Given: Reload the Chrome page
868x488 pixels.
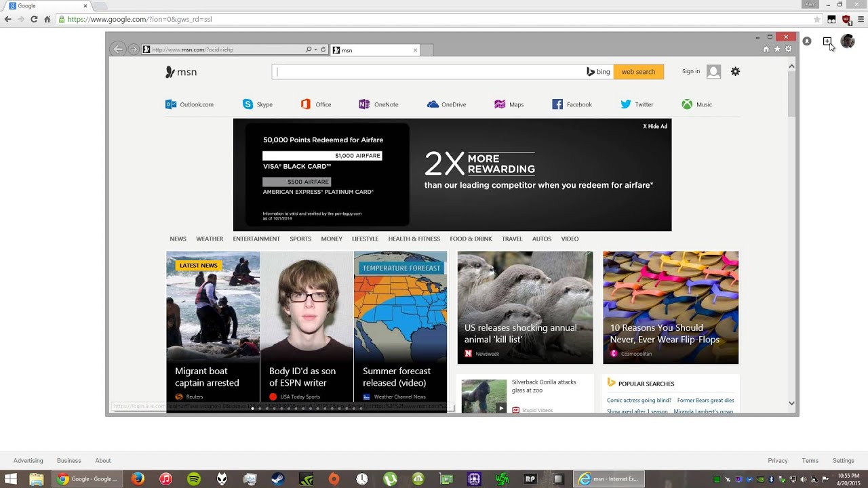Looking at the screenshot, I should [x=34, y=19].
